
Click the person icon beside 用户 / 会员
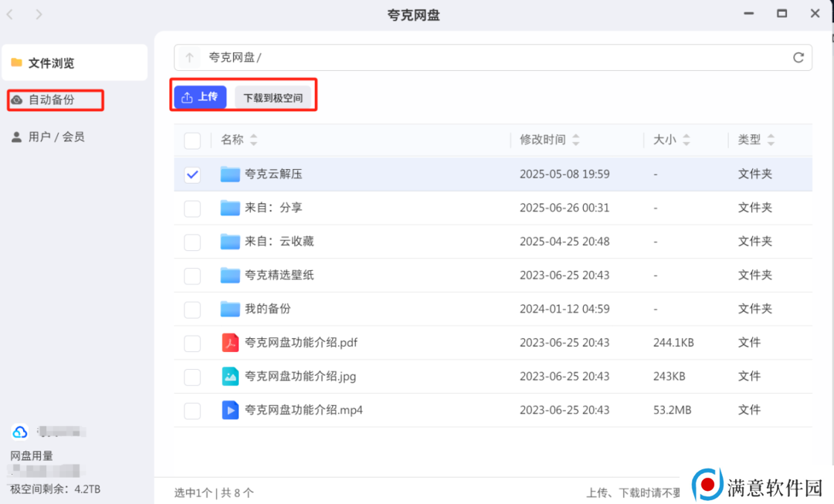16,137
